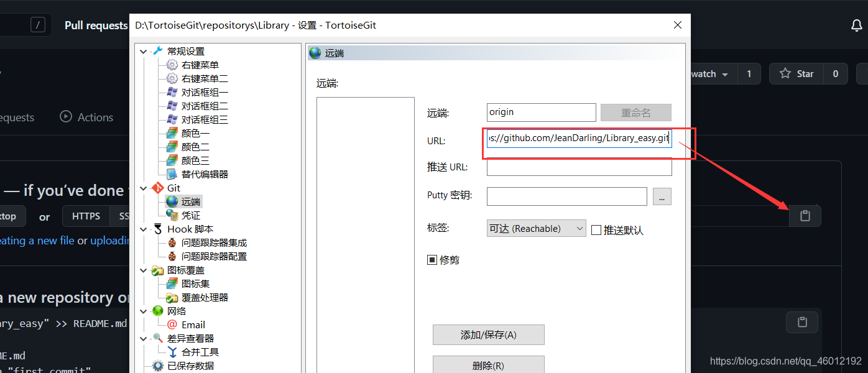Click the 替代编辑器 notepad icon
The height and width of the screenshot is (373, 868).
pyautogui.click(x=172, y=174)
